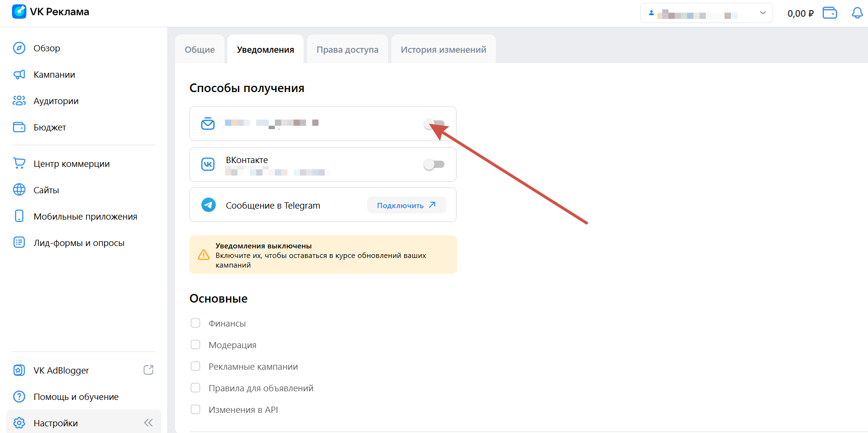Select the Уведомления tab
This screenshot has width=868, height=433.
pyautogui.click(x=265, y=49)
